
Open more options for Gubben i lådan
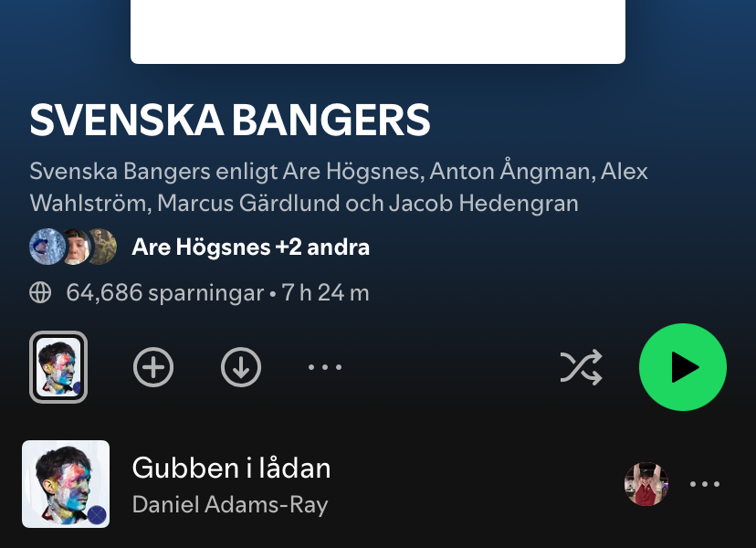(x=705, y=484)
